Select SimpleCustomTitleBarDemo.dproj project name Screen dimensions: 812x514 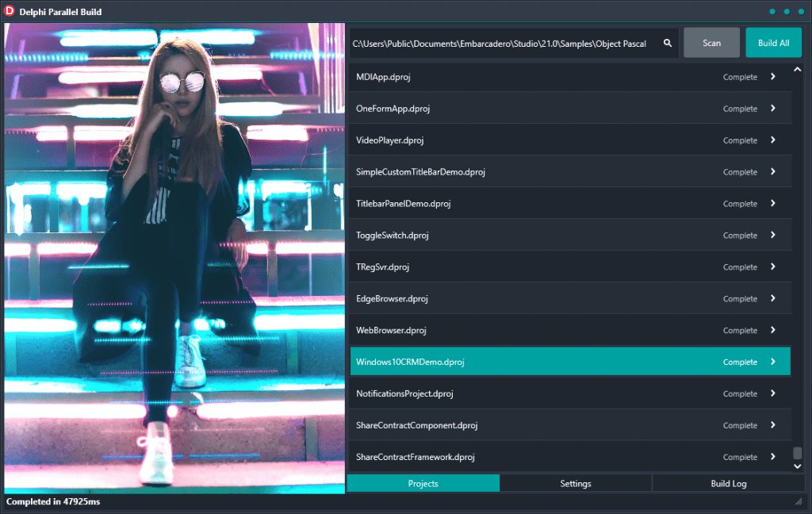pyautogui.click(x=420, y=171)
